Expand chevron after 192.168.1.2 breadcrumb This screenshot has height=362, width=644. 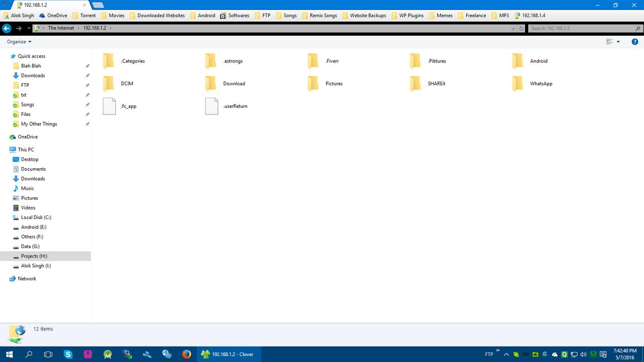pos(110,28)
